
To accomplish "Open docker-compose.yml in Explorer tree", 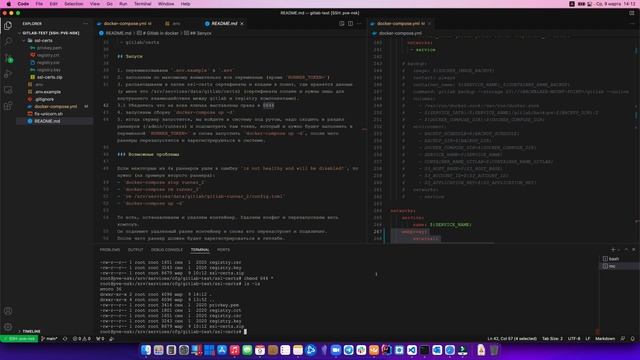I will [x=55, y=107].
